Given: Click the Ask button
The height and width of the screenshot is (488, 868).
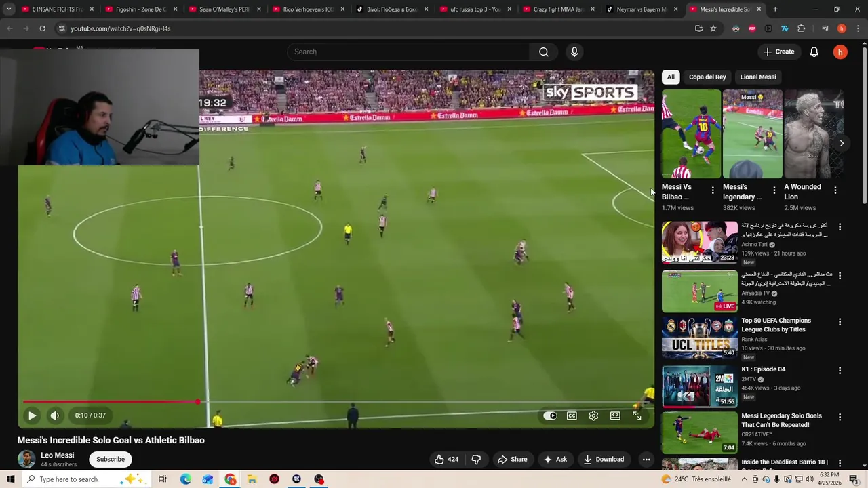Looking at the screenshot, I should pyautogui.click(x=555, y=459).
